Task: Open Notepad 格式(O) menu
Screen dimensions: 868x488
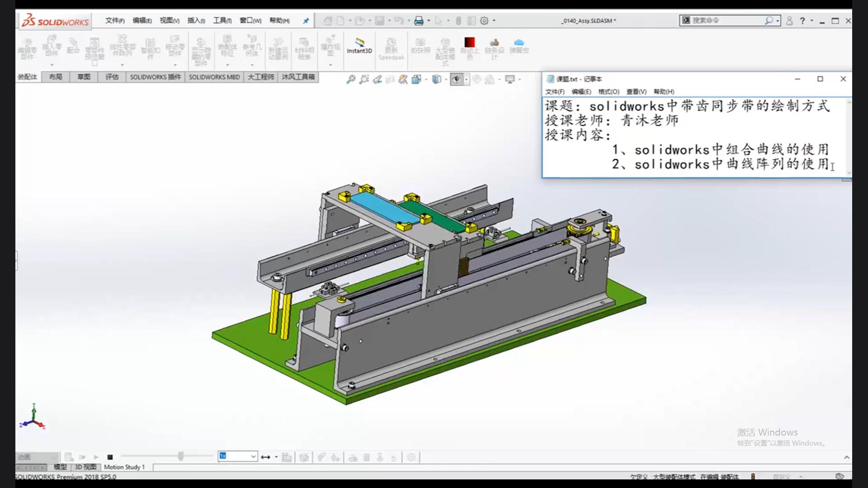Action: point(609,92)
